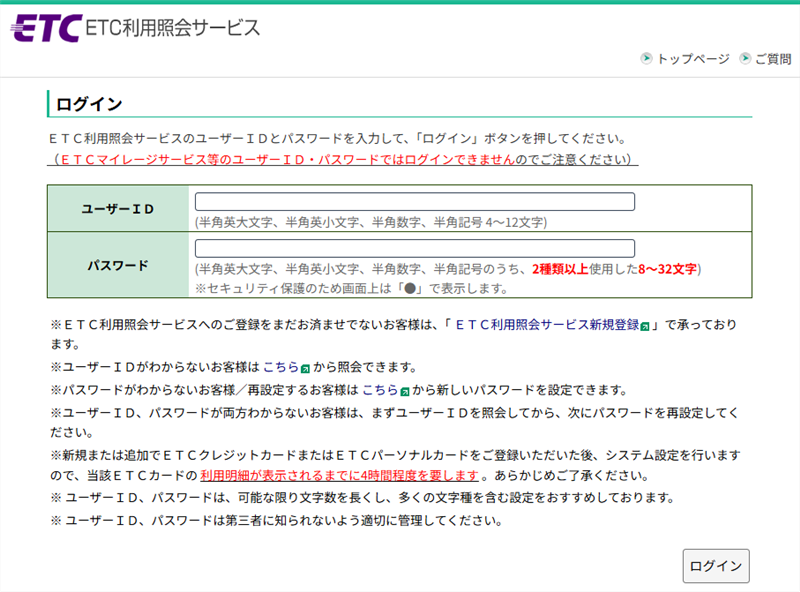Click the ユーザーID label cell

118,208
